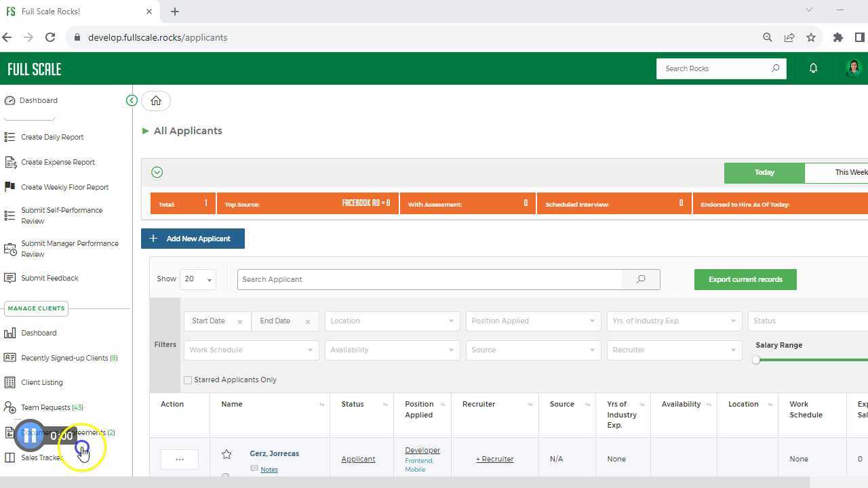The width and height of the screenshot is (868, 488).
Task: Open the Availability filter dropdown
Action: 392,350
